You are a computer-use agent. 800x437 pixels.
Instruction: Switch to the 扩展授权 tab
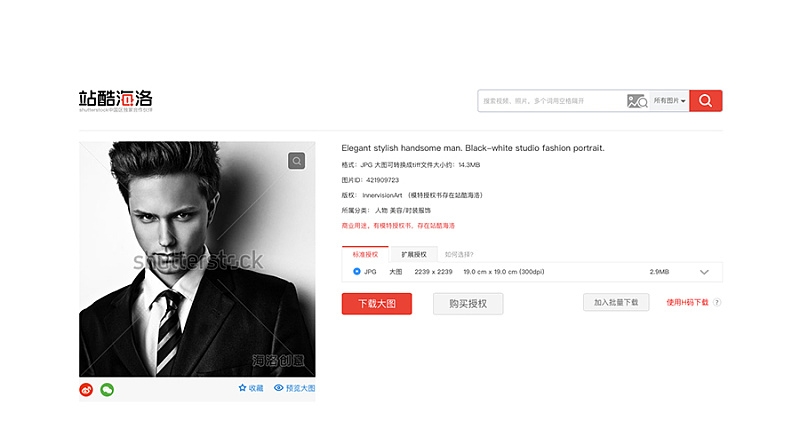click(x=414, y=254)
